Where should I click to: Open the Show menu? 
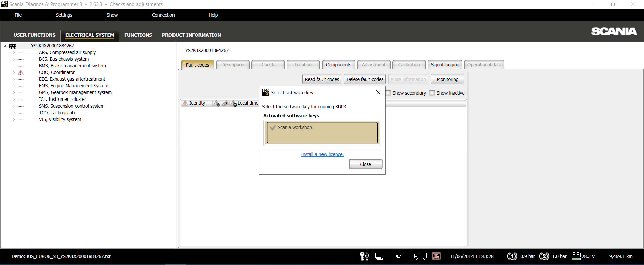112,15
